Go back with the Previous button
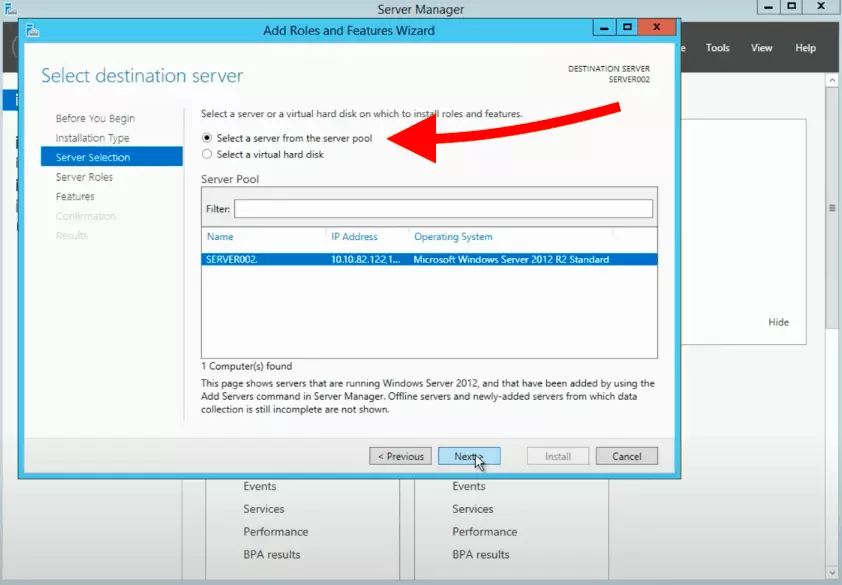842x585 pixels. pyautogui.click(x=400, y=456)
